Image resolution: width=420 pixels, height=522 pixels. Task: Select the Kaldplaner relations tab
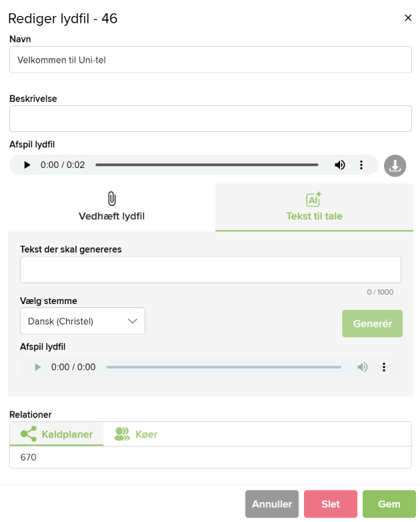coord(57,434)
